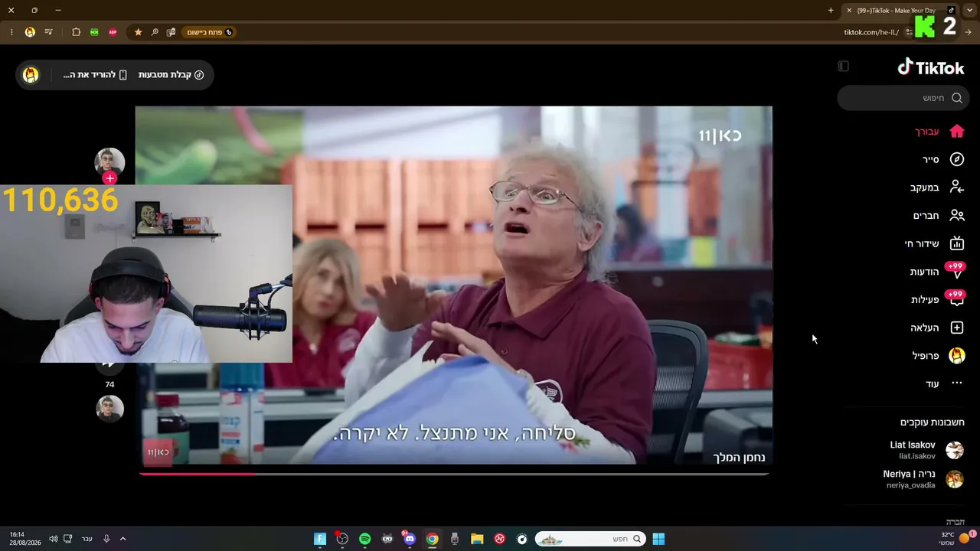
Task: Open the browser zoom indicator
Action: pos(155,32)
